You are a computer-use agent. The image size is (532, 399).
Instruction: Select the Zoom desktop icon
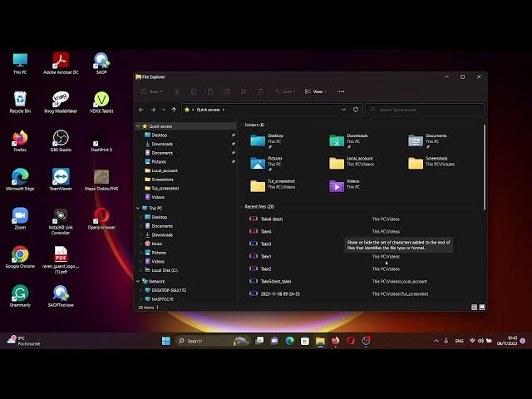20,219
